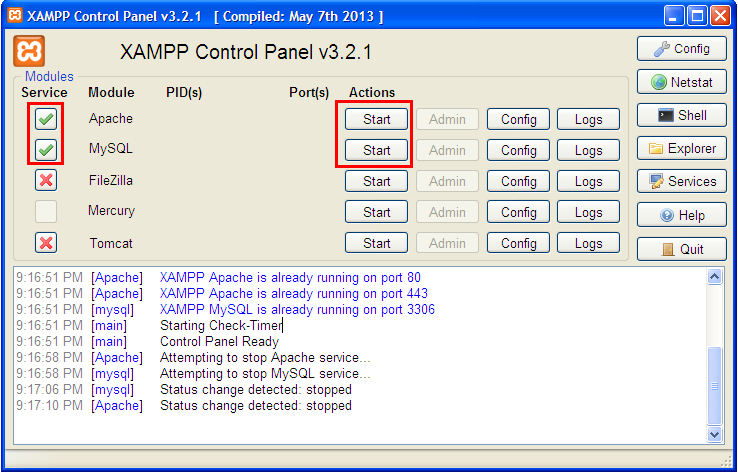
Task: Open Tomcat Config menu
Action: click(518, 243)
